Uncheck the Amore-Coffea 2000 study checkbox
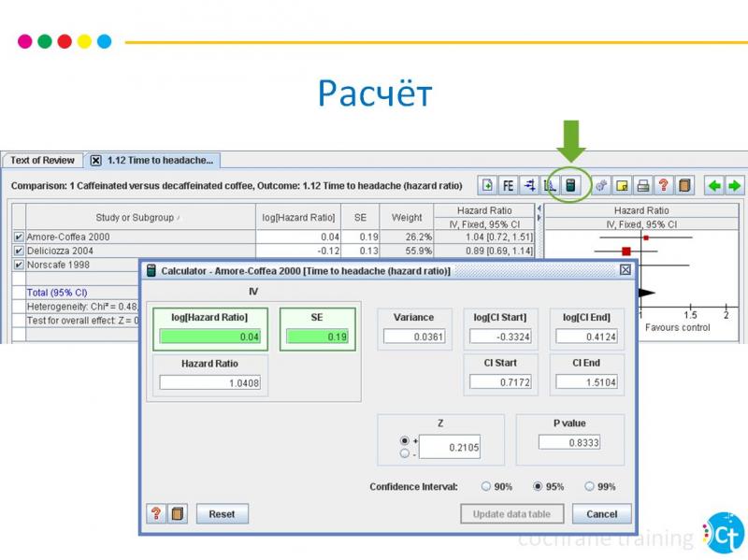This screenshot has width=748, height=560. pyautogui.click(x=19, y=237)
